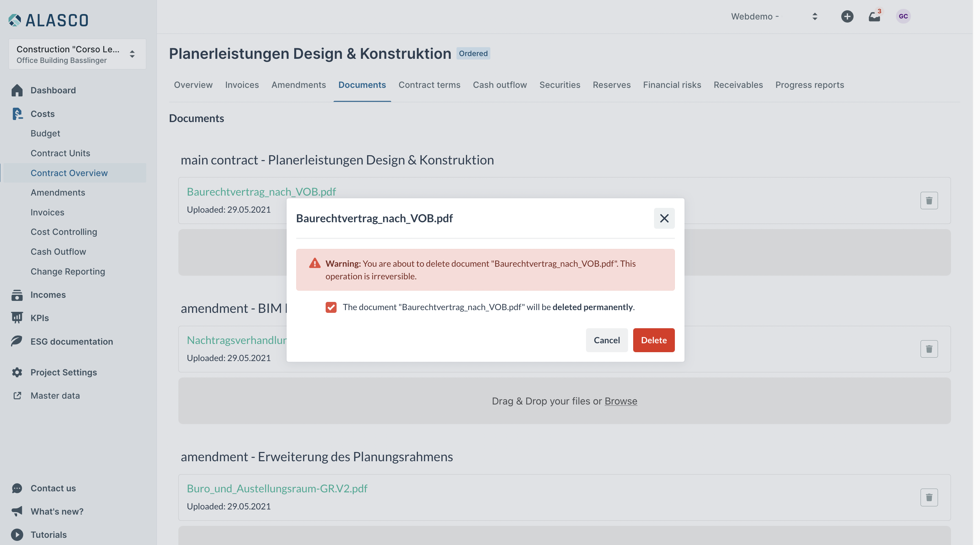Open the Progress reports tab
The image size is (980, 545).
[809, 85]
